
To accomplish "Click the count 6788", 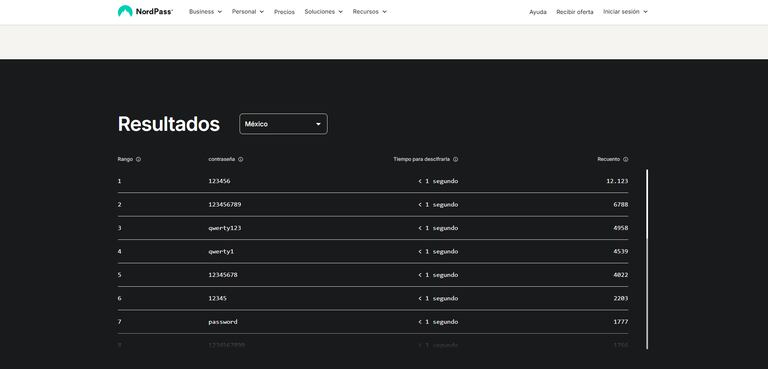I will 621,204.
